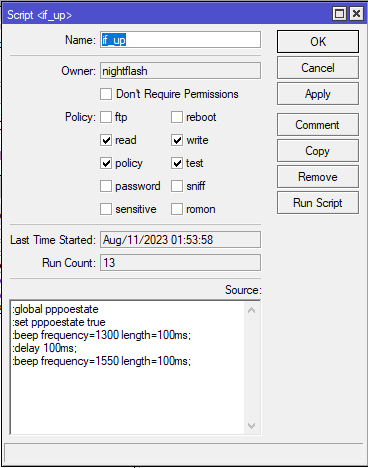Click the 'beep frequency=1300' line
Screen dimensions: 368x468
point(102,335)
